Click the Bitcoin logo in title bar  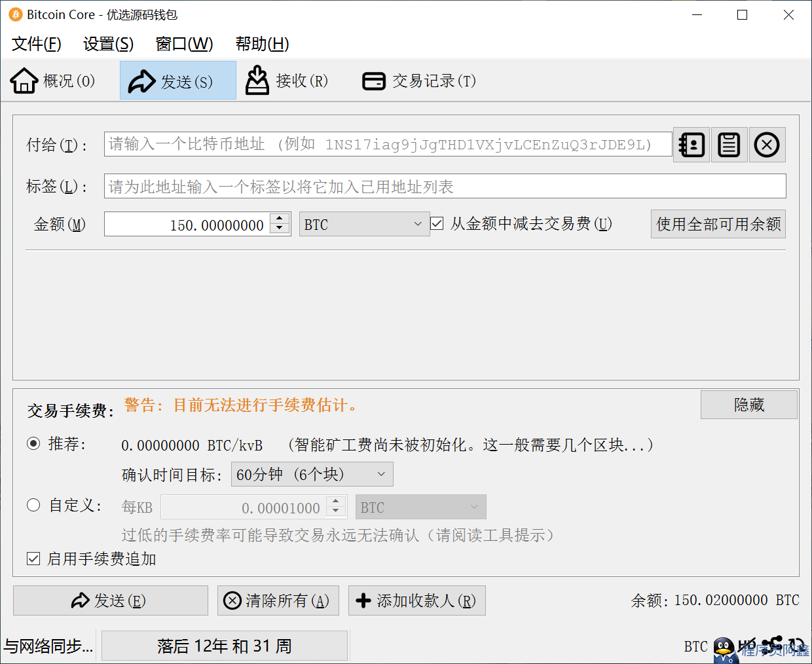pyautogui.click(x=15, y=14)
